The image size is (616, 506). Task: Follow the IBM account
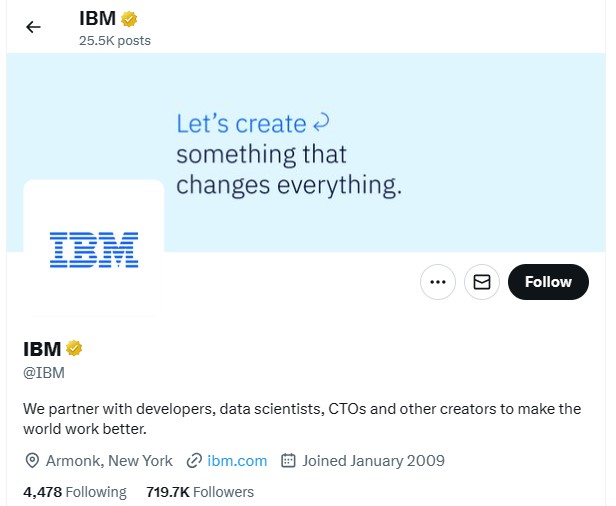tap(548, 282)
